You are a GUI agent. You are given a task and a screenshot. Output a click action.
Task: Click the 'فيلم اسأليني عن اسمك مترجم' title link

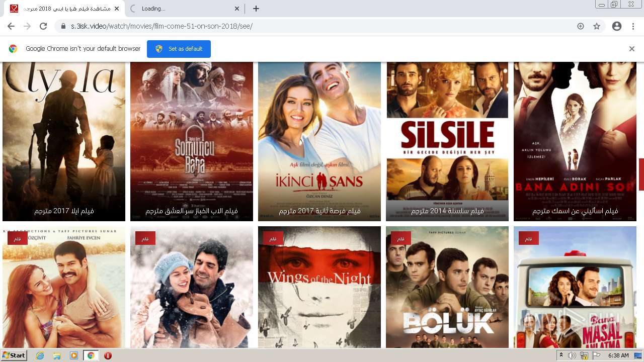pyautogui.click(x=575, y=211)
